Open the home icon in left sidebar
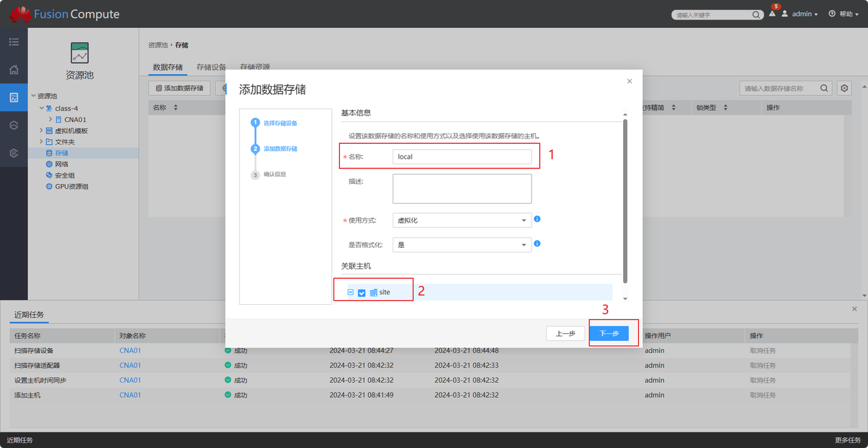Viewport: 868px width, 448px height. (14, 70)
